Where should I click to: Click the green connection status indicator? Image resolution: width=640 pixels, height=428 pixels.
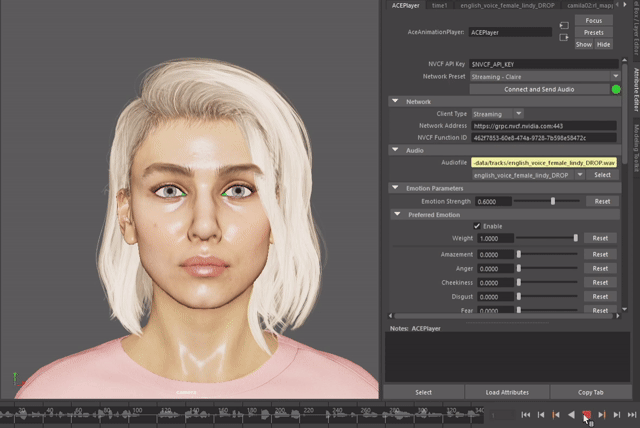616,89
